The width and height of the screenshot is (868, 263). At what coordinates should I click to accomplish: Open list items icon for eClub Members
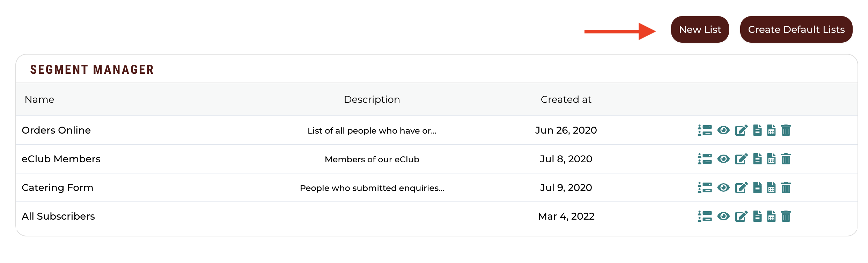coord(705,159)
